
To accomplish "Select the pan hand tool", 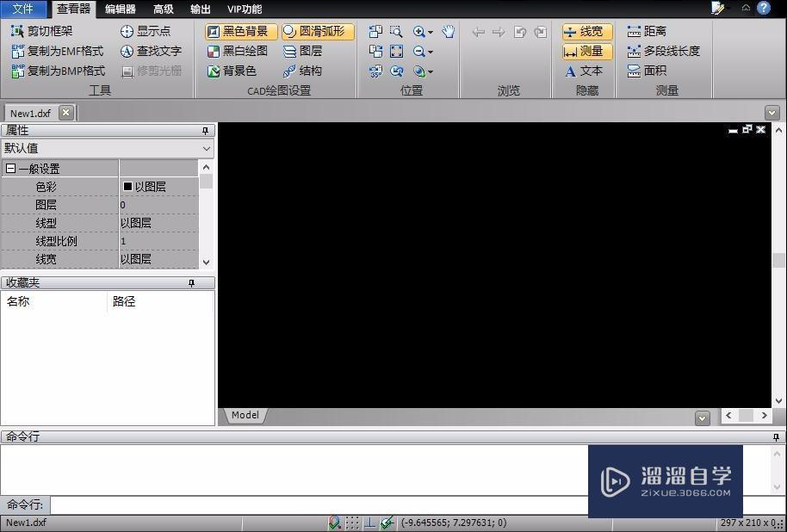I will click(448, 31).
